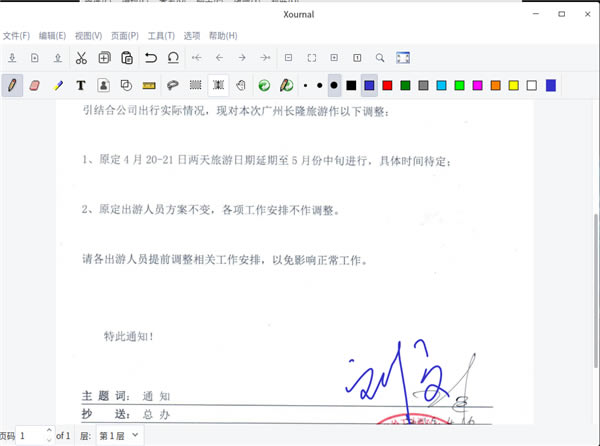Toggle the Shape Recognizer tool
Screen dimensions: 600x446
(126, 85)
